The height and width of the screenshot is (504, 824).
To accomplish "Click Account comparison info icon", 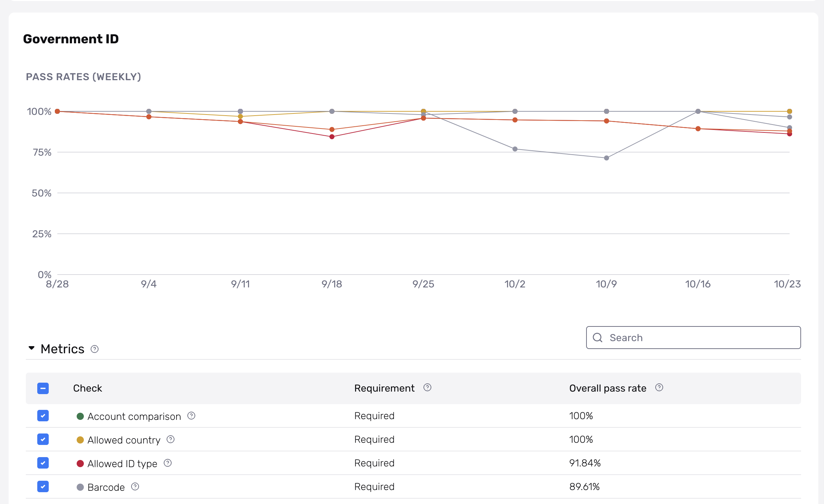I will click(x=191, y=416).
